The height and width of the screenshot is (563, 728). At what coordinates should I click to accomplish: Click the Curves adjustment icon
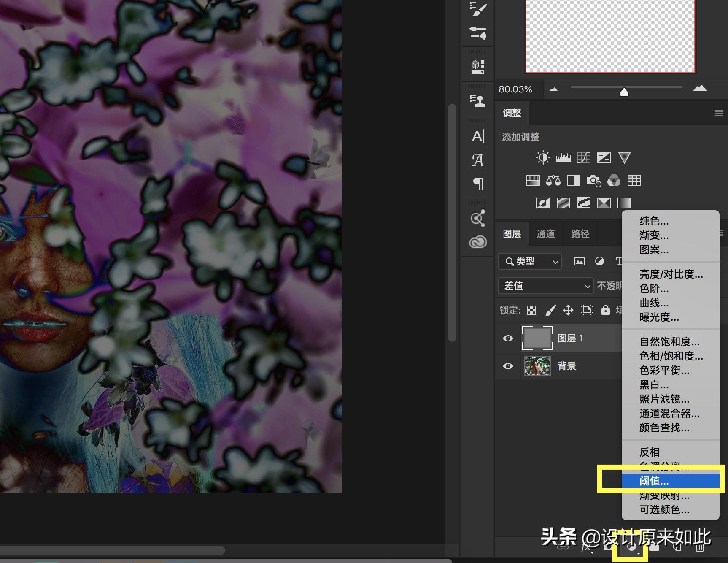(x=583, y=158)
